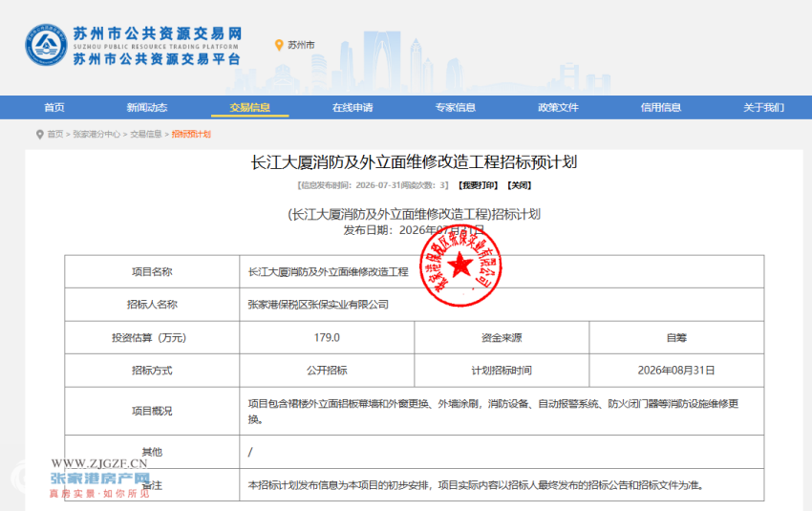The image size is (812, 511).
Task: Open the 政策文件 navigation tab
Action: coord(558,108)
